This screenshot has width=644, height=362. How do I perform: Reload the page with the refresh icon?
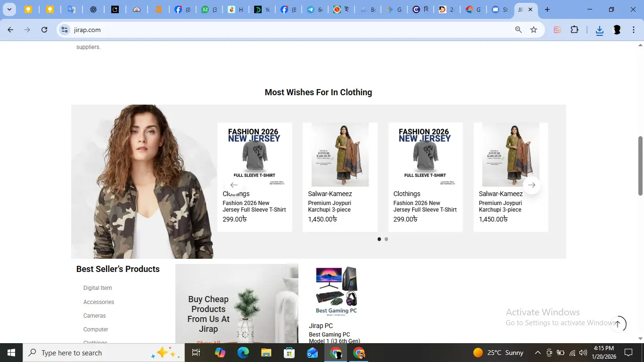pos(44,30)
